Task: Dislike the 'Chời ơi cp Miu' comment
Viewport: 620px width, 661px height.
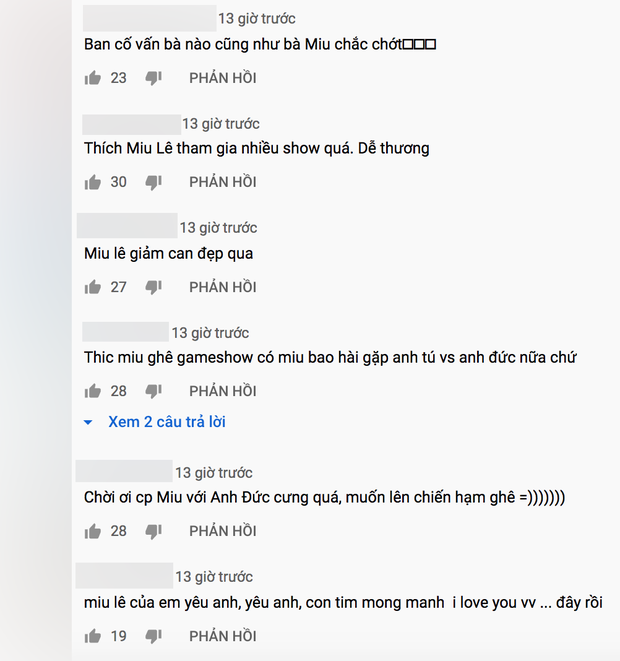Action: click(x=153, y=532)
